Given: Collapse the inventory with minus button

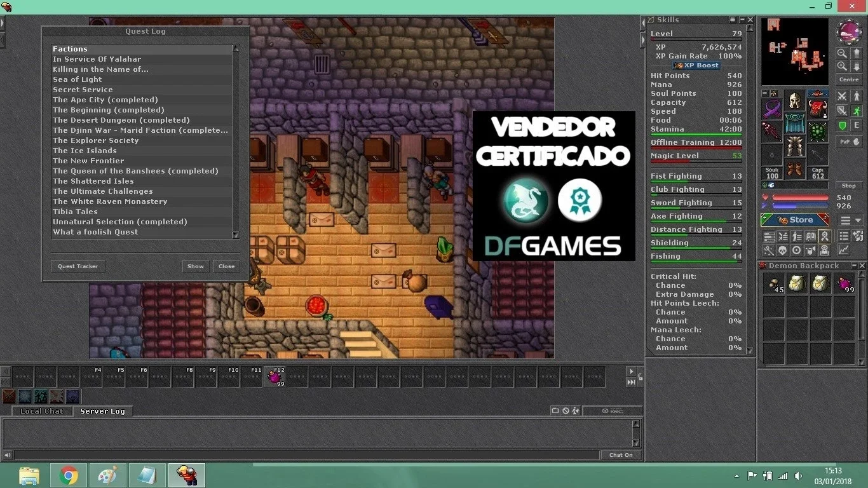Looking at the screenshot, I should click(766, 93).
